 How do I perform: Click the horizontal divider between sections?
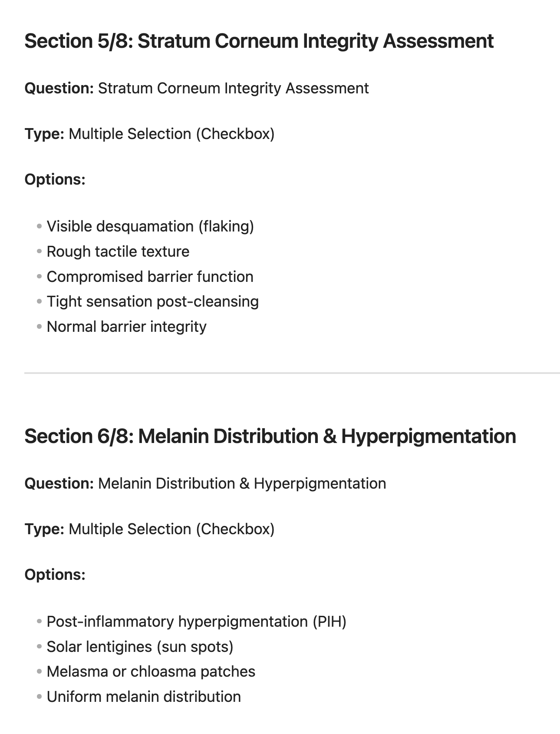(292, 373)
